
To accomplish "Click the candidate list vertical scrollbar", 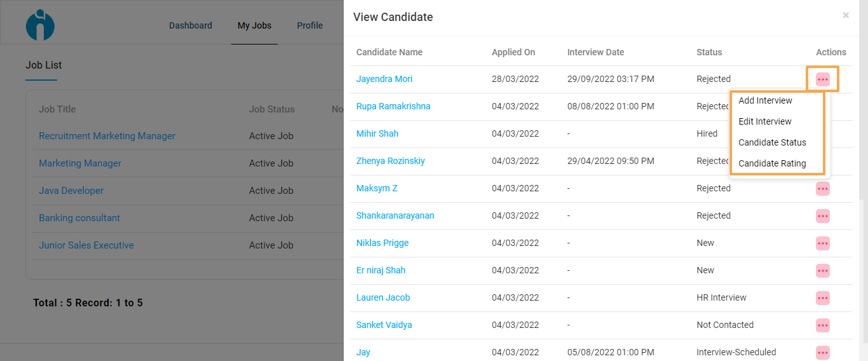I will coord(861,280).
